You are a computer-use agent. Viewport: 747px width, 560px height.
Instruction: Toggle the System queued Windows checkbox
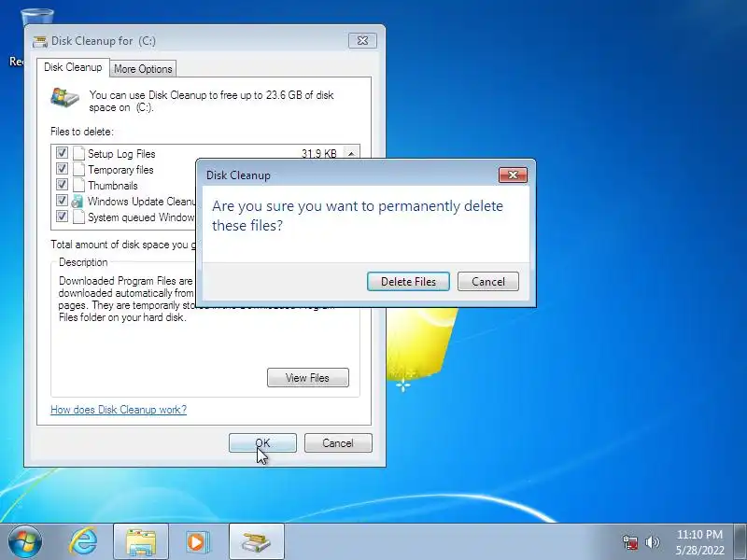coord(62,217)
